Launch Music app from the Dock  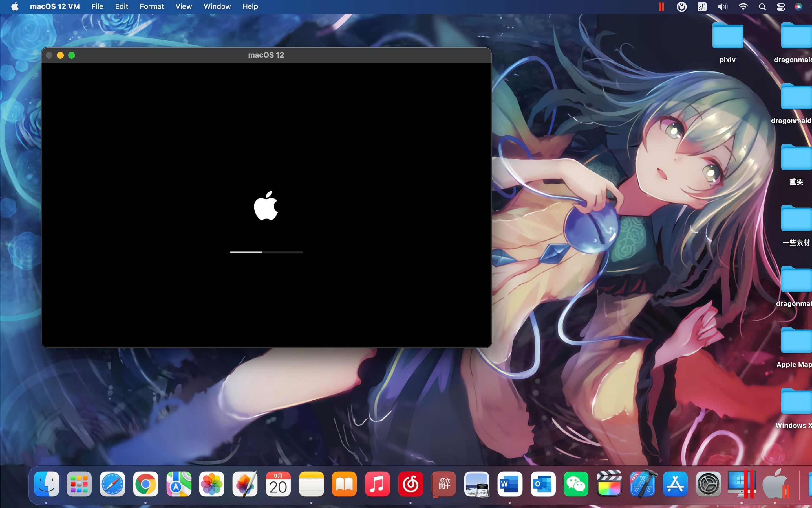click(x=378, y=484)
